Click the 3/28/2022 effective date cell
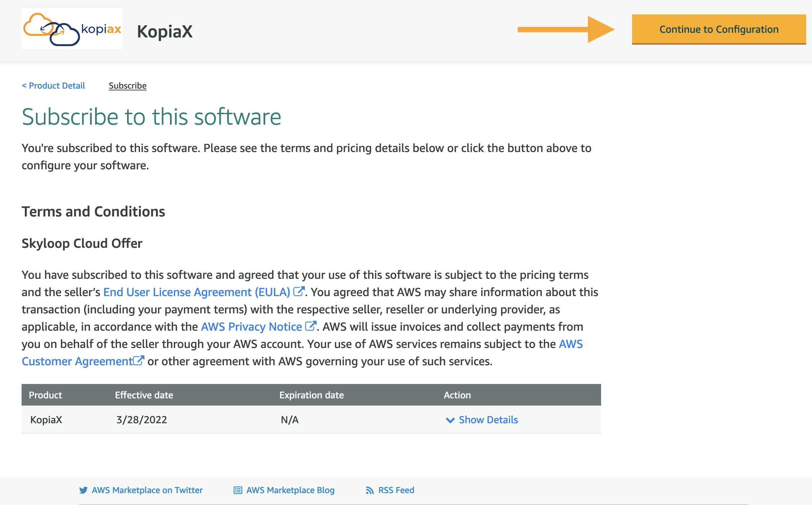 pos(141,420)
